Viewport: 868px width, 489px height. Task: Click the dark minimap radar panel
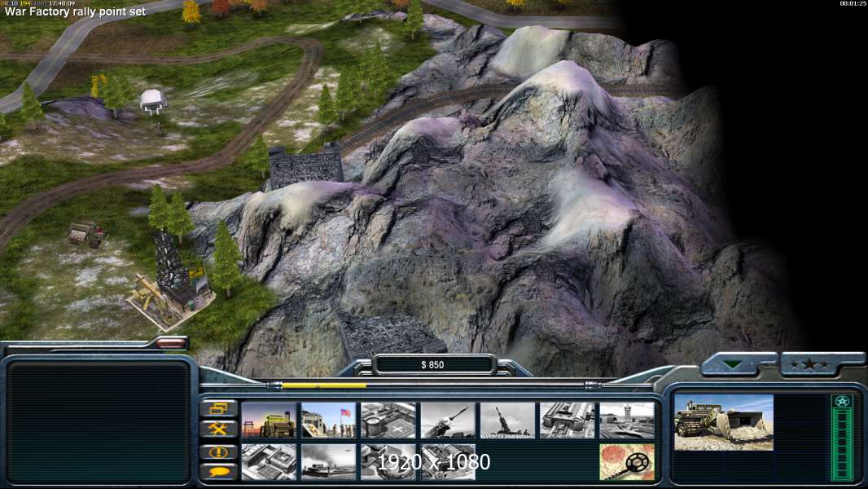[99, 422]
